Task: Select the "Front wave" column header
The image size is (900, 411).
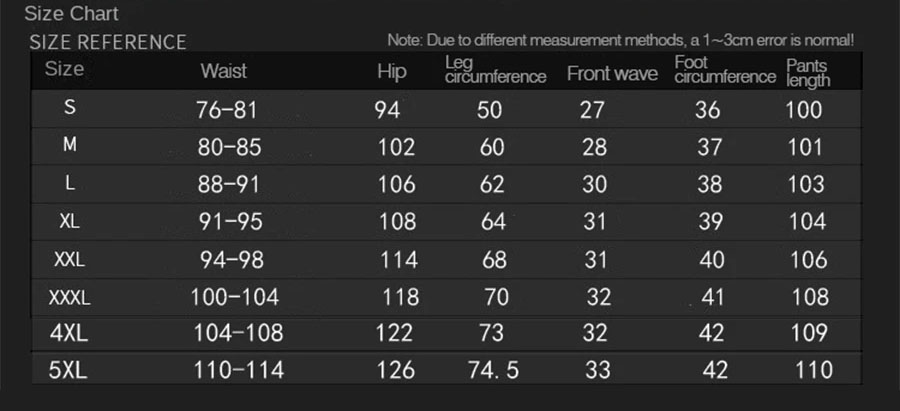Action: click(x=612, y=73)
